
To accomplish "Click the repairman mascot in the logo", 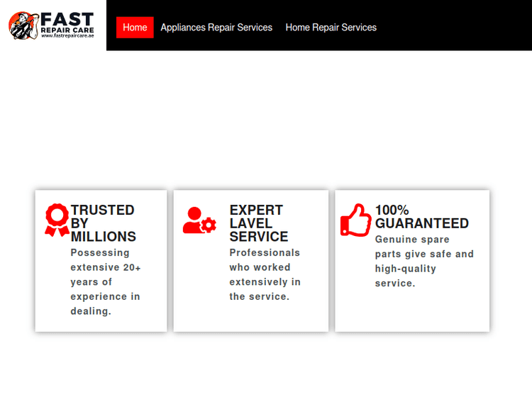I will pos(23,26).
